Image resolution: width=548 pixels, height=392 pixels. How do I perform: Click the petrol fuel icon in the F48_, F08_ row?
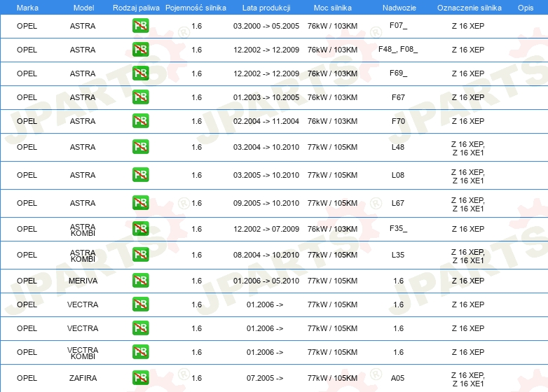(140, 50)
